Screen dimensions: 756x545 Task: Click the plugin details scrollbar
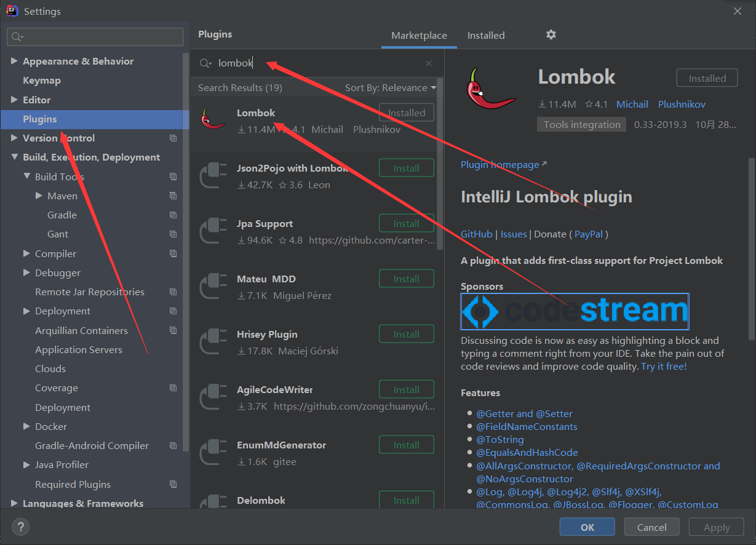pyautogui.click(x=751, y=249)
